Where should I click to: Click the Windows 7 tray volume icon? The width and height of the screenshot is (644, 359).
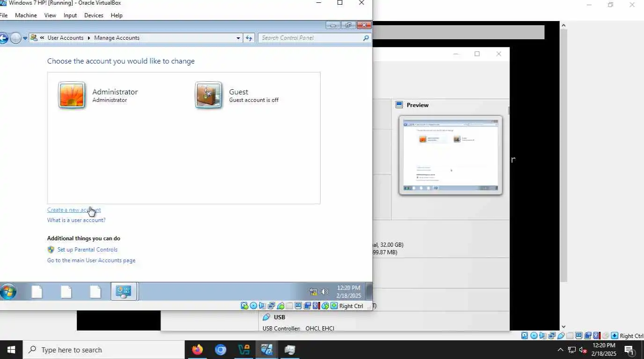click(324, 292)
